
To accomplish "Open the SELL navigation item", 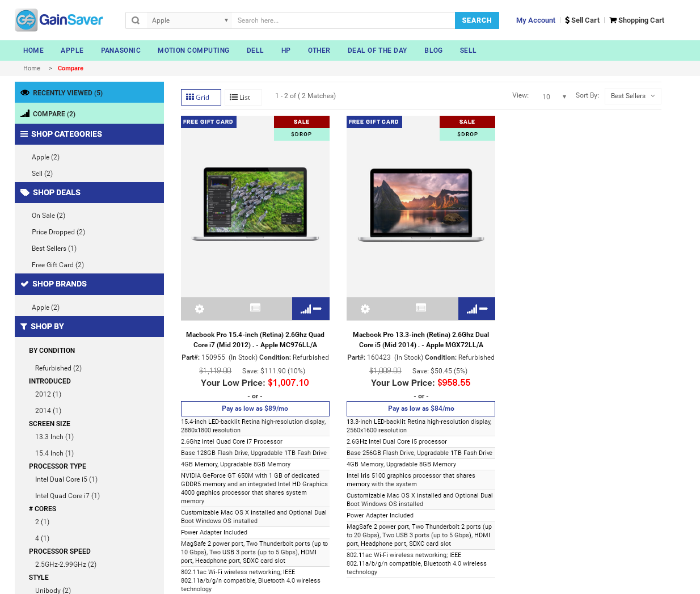I will coord(468,50).
